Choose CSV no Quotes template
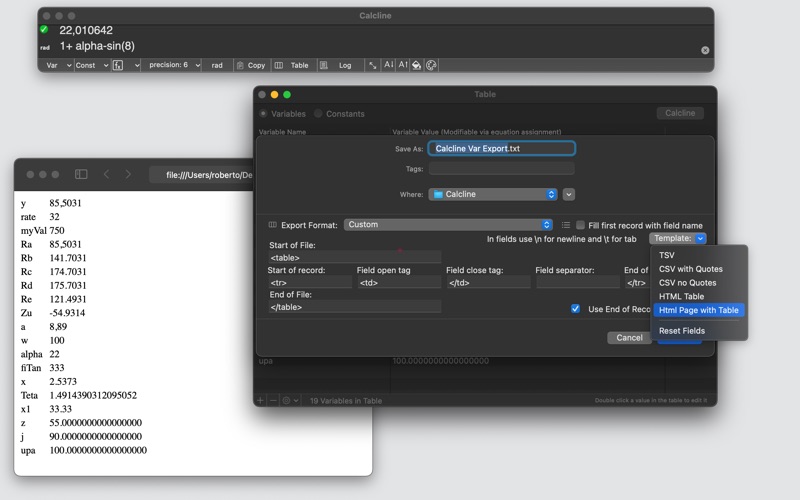This screenshot has width=800, height=500. click(687, 283)
